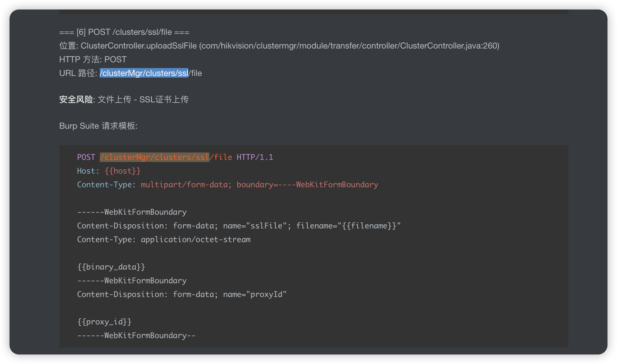Click the {{binary_data}} placeholder

coord(111,267)
